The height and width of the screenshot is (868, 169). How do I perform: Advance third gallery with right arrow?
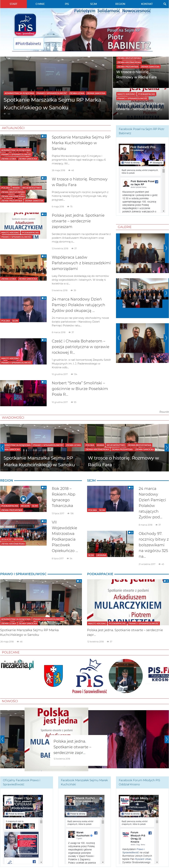pos(166,338)
